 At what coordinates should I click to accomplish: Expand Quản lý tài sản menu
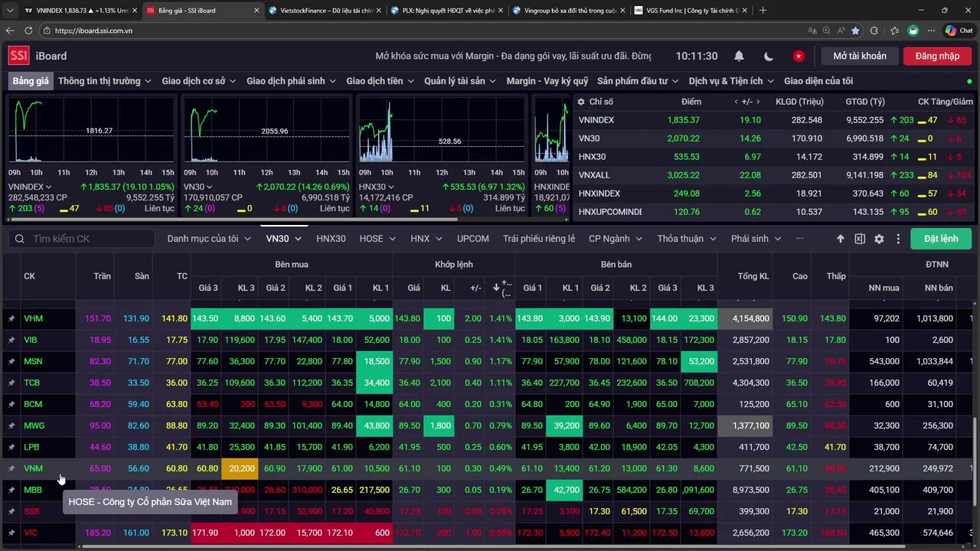pos(460,81)
